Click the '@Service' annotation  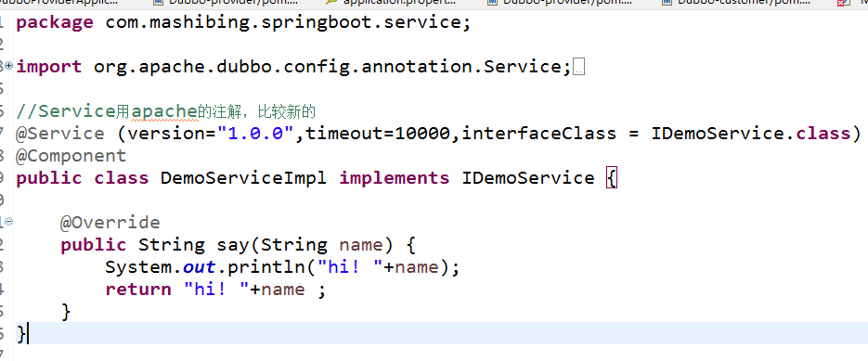[x=60, y=134]
